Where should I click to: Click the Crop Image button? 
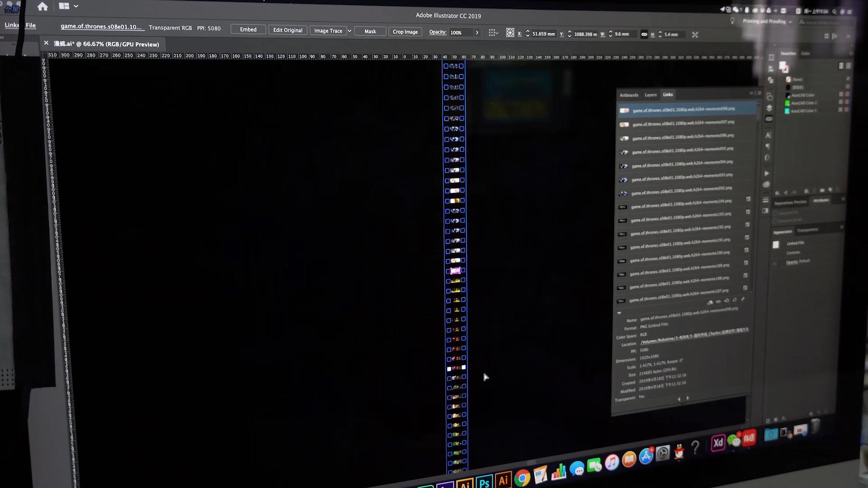[x=405, y=32]
